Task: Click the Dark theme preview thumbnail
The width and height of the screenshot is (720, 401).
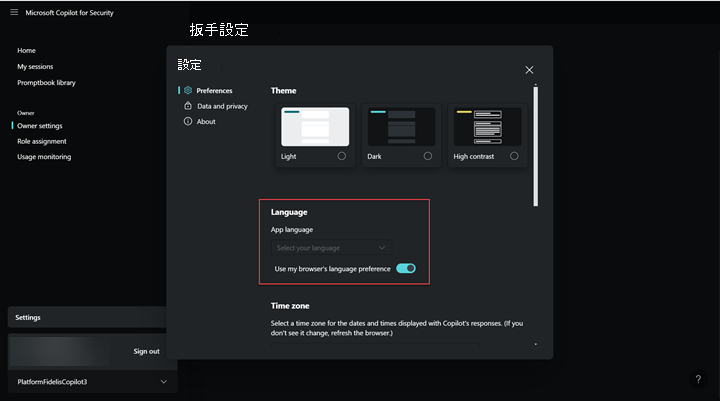Action: click(401, 127)
